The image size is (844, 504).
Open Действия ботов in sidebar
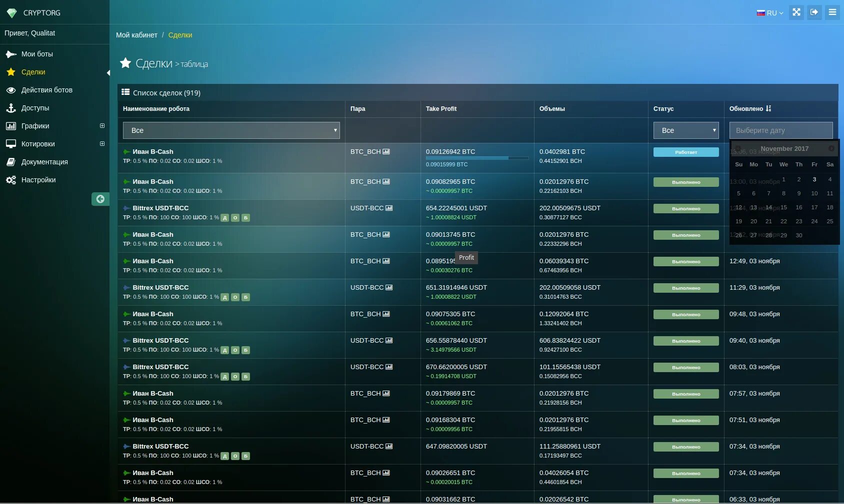pos(54,90)
